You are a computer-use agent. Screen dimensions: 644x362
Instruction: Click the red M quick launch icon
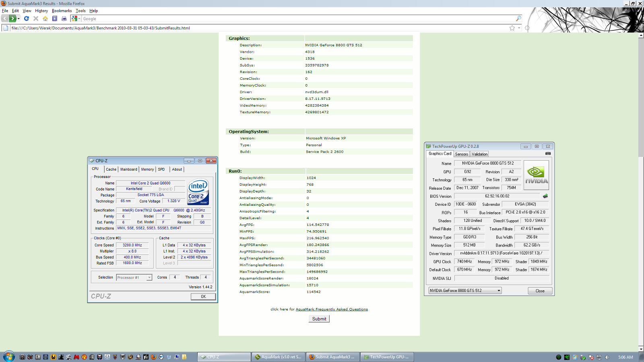tap(76, 357)
